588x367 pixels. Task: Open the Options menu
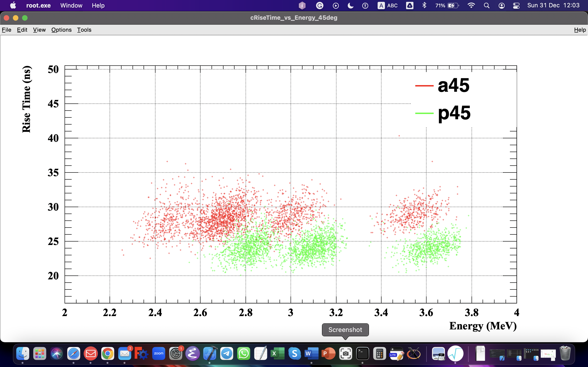(x=62, y=30)
